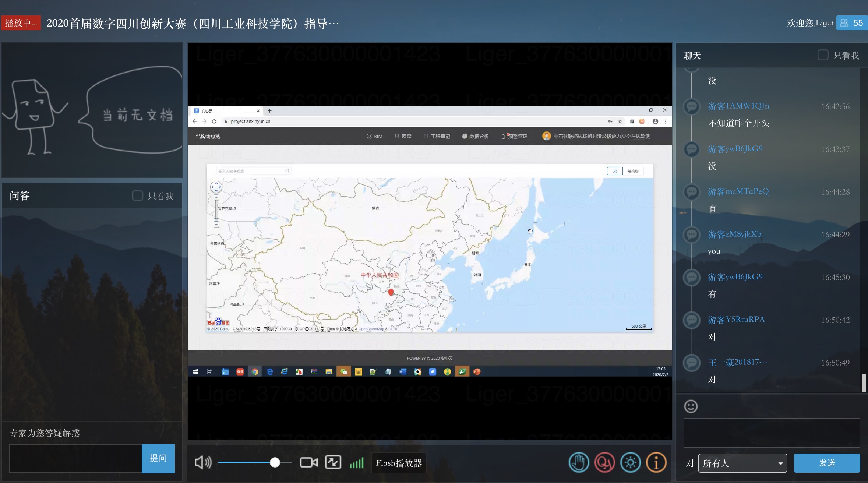Mute the volume speaker icon

click(x=203, y=462)
